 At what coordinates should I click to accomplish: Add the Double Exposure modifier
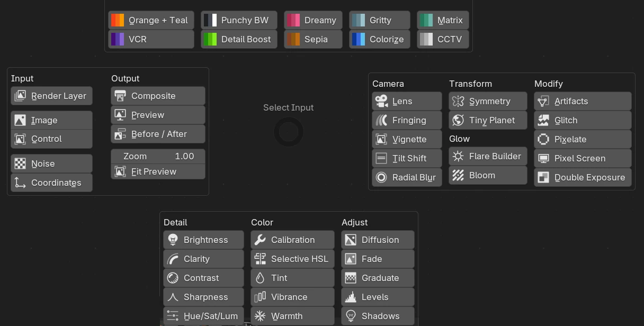(583, 177)
